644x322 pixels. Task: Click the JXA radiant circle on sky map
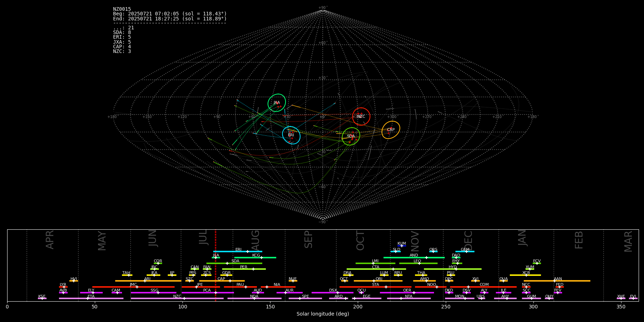click(277, 103)
